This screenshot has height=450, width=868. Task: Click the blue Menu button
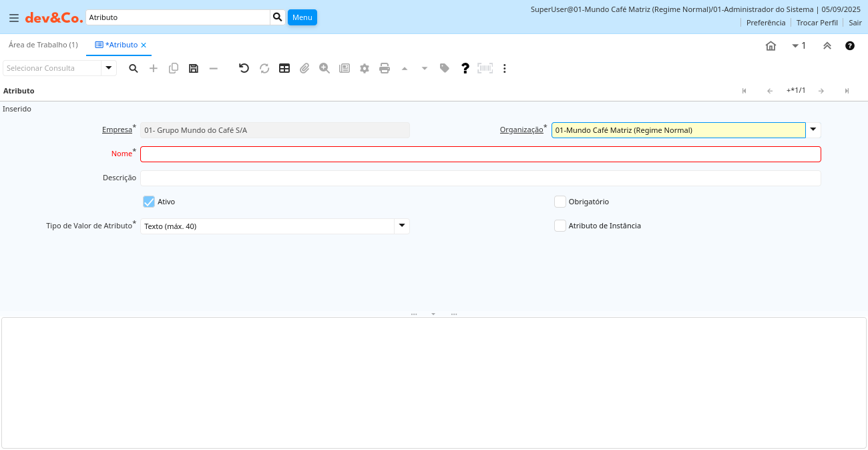click(x=302, y=17)
